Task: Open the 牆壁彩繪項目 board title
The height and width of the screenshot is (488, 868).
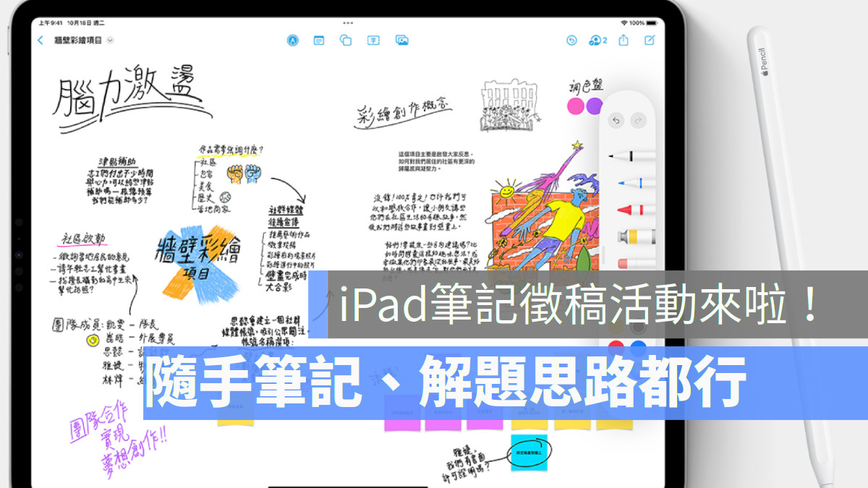Action: pos(77,40)
